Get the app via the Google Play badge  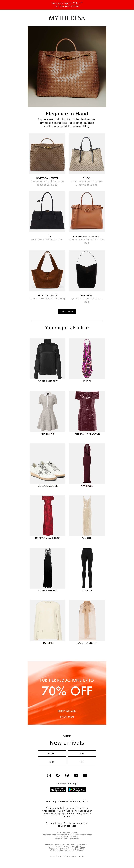click(x=77, y=789)
